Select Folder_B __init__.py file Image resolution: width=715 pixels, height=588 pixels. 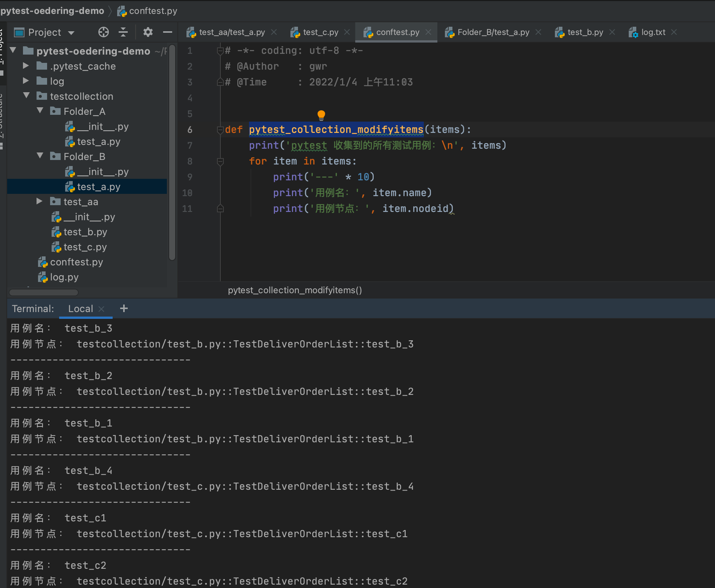pos(102,172)
